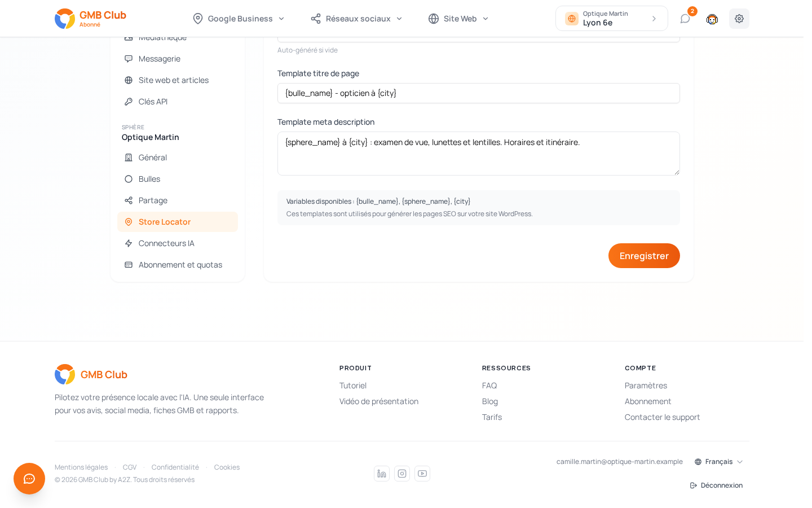Click the Déconnexion logout link
The height and width of the screenshot is (508, 812).
(716, 485)
